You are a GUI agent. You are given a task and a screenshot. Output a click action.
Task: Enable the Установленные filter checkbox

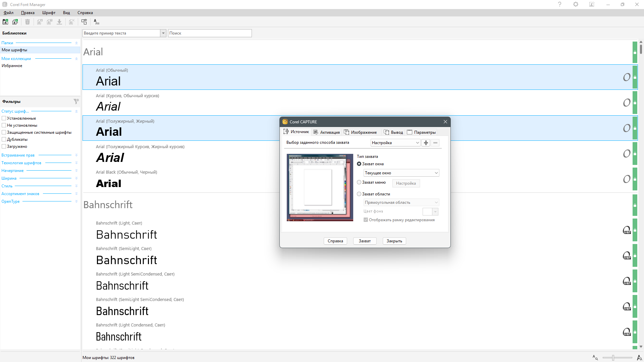coord(4,118)
